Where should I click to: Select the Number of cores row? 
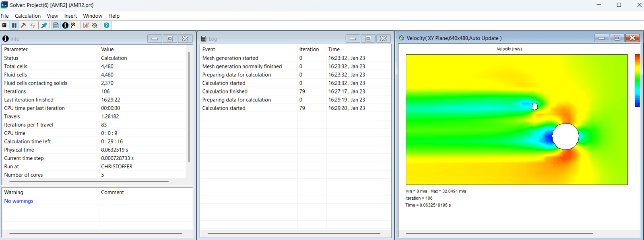click(94, 175)
